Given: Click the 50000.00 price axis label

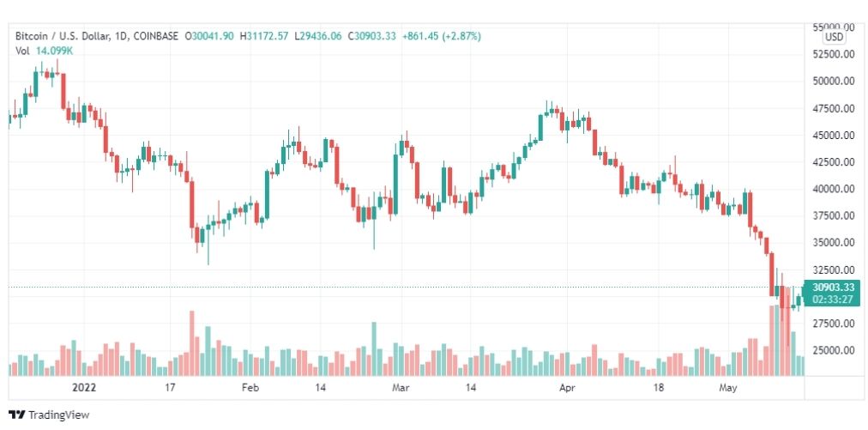Looking at the screenshot, I should click(833, 81).
